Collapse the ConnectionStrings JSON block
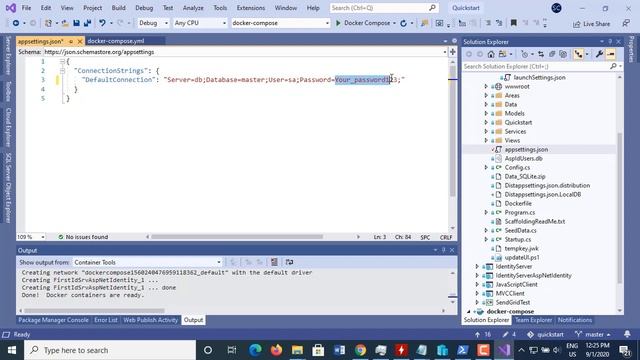Image resolution: width=640 pixels, height=360 pixels. coord(62,71)
